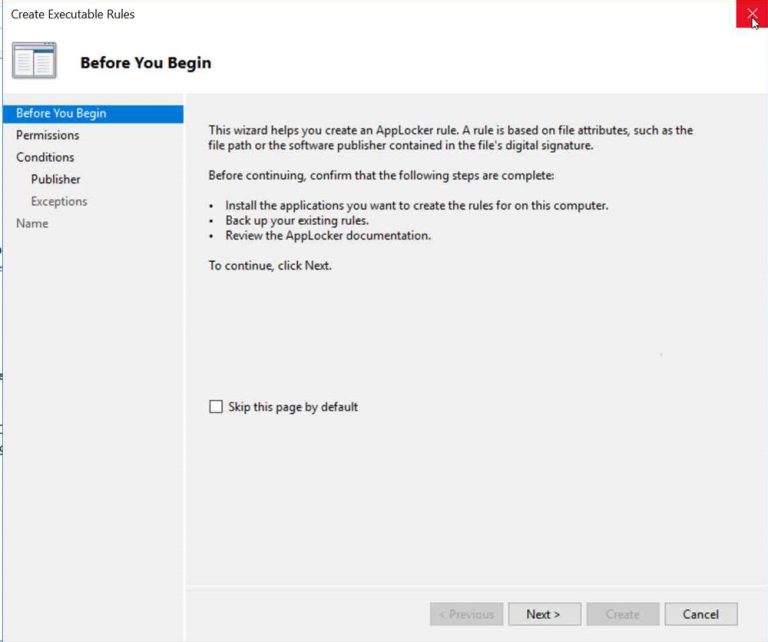Click the Review the AppLocker documentation bullet
Image resolution: width=768 pixels, height=642 pixels.
click(x=327, y=235)
